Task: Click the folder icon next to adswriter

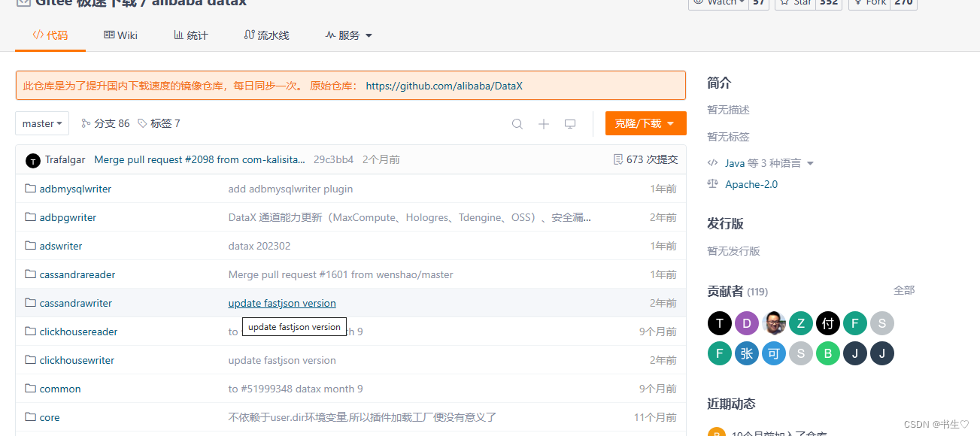Action: click(31, 246)
